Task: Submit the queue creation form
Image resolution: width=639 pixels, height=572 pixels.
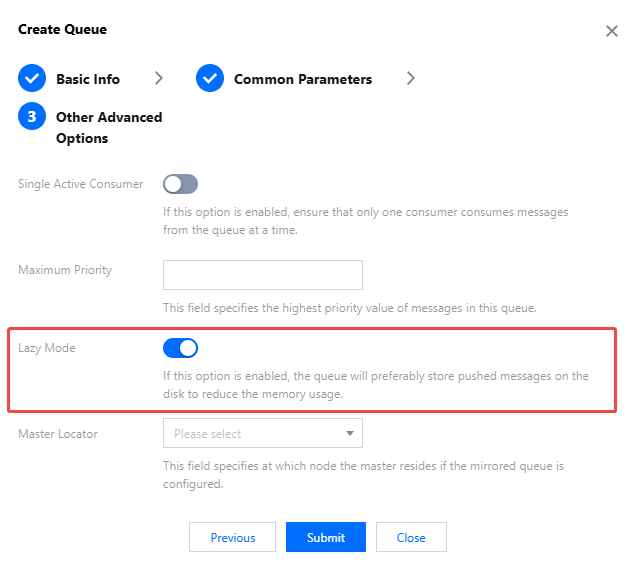Action: (326, 537)
